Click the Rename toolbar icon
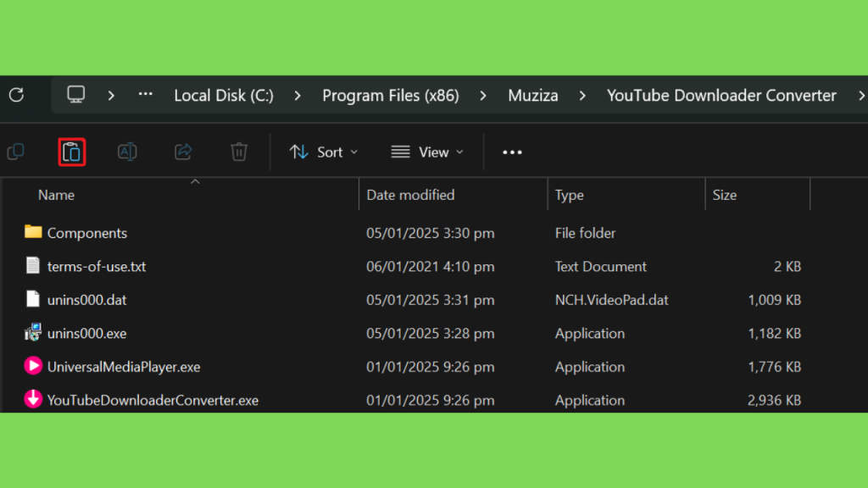Viewport: 868px width, 488px height. 127,152
